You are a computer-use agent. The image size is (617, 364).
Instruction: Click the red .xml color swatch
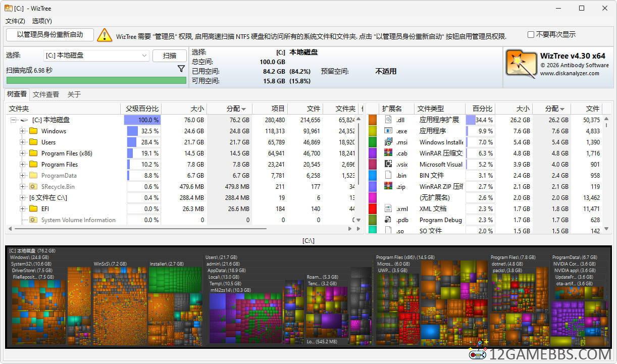(373, 209)
